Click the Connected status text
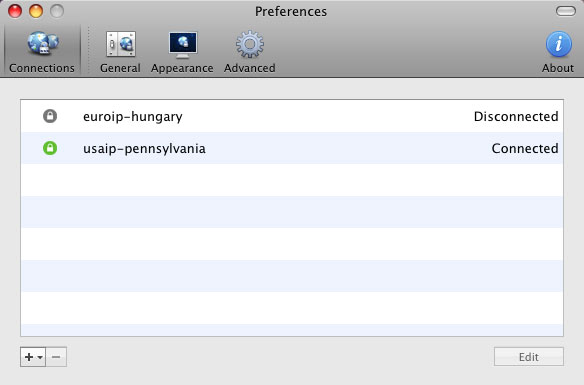Viewport: 584px width, 385px height. [525, 149]
